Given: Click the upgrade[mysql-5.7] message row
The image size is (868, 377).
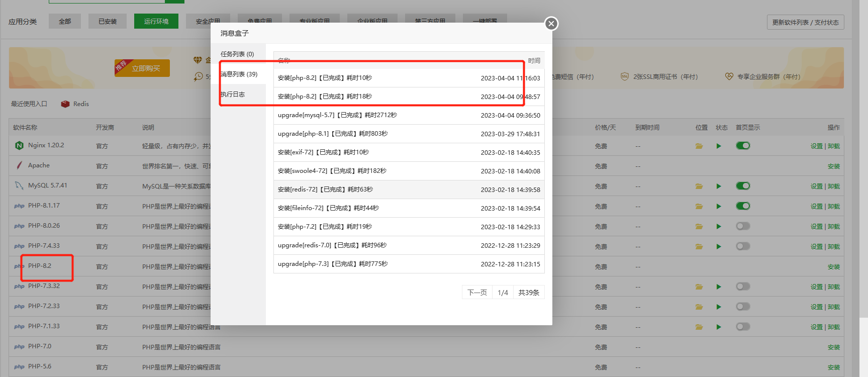Looking at the screenshot, I should pyautogui.click(x=409, y=115).
